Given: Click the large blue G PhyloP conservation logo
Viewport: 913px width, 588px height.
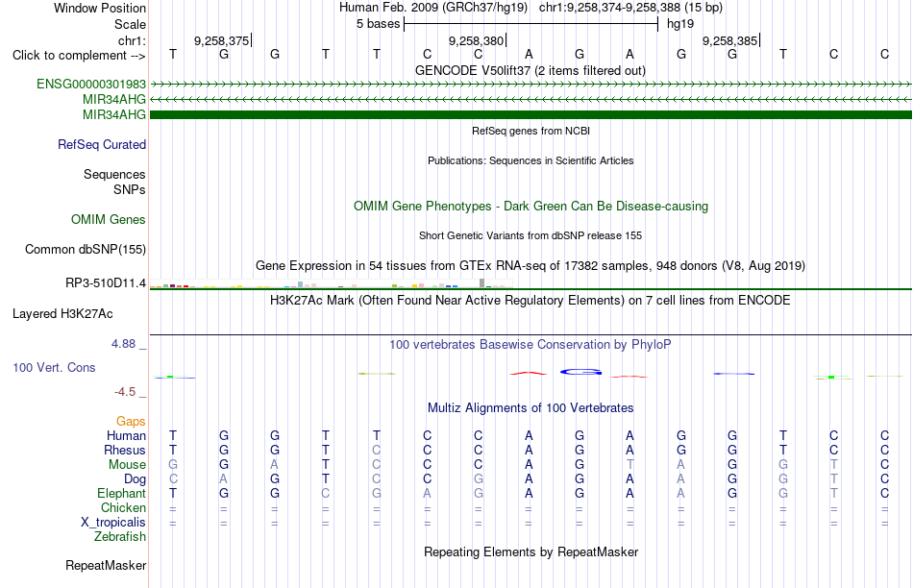Looking at the screenshot, I should coord(580,372).
